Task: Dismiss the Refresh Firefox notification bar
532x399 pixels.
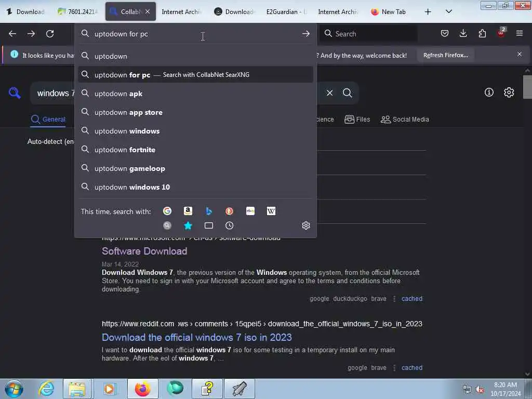Action: tap(520, 54)
